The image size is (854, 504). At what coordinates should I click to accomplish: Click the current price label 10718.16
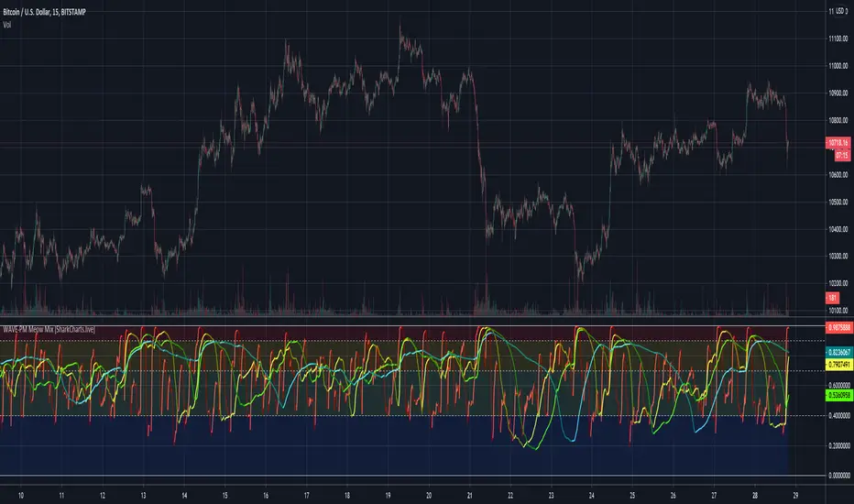click(838, 143)
